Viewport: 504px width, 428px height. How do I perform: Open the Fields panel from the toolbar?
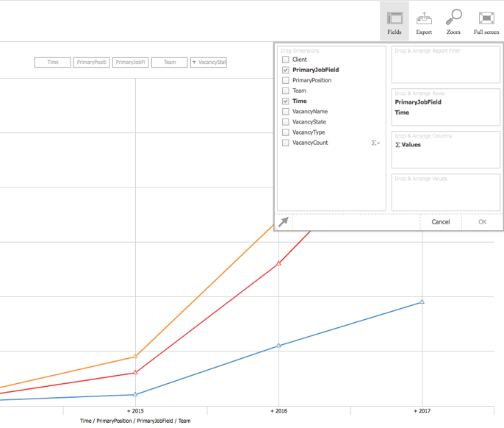tap(395, 21)
